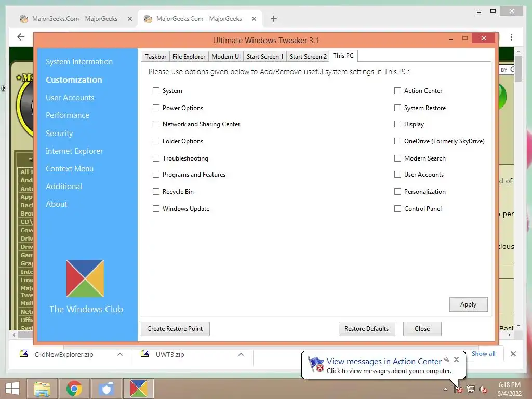Switch to the Taskbar tab
532x399 pixels.
point(155,56)
